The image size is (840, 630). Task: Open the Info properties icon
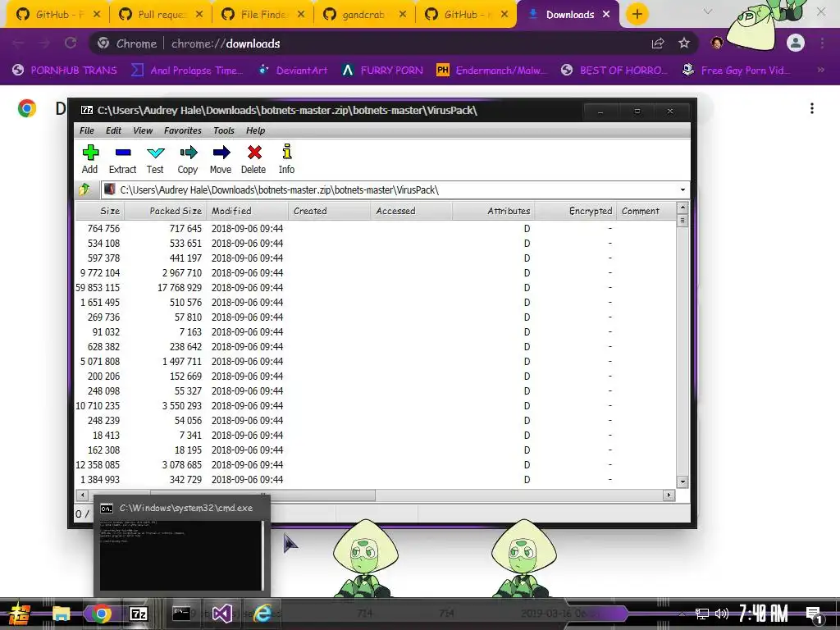[x=286, y=159]
